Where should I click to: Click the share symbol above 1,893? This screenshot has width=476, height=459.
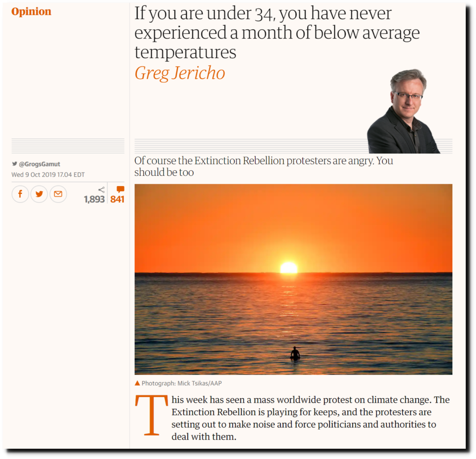102,190
